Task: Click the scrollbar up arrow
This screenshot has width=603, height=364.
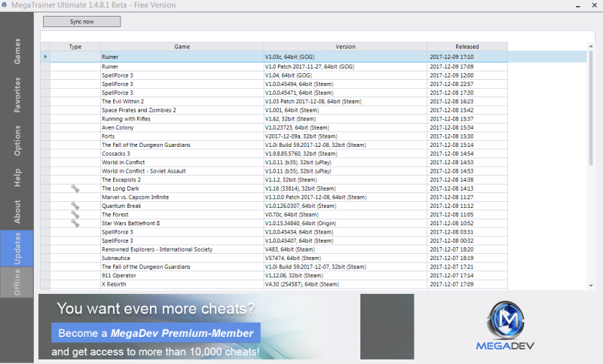Action: tap(591, 47)
